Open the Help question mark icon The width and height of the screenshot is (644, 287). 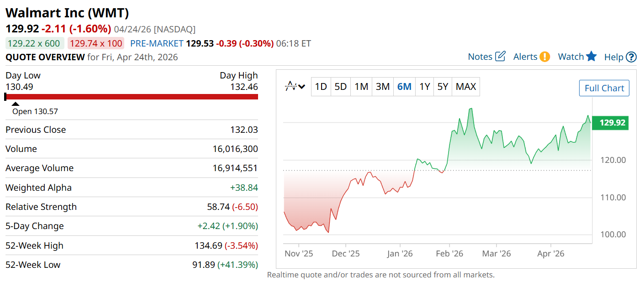pos(631,57)
